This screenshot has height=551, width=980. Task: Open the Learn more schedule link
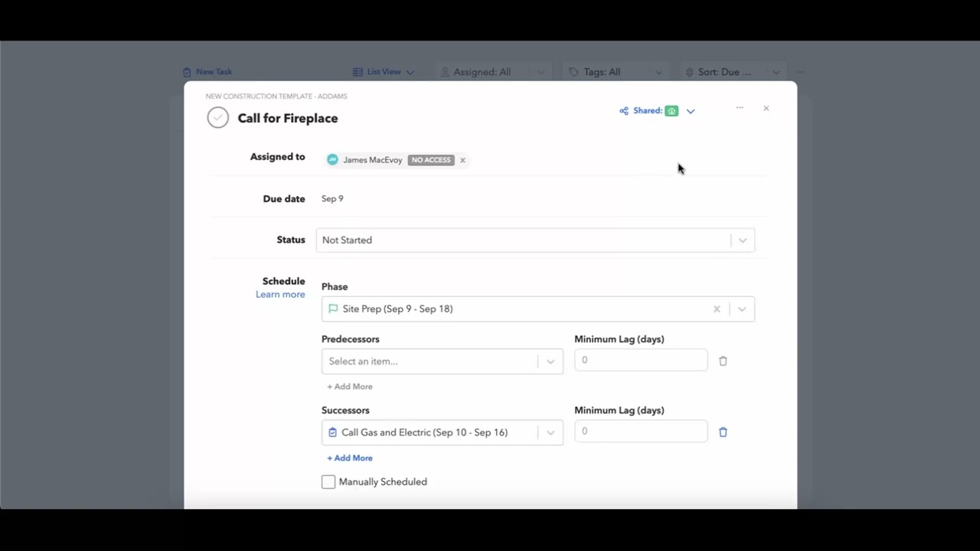[x=280, y=295]
